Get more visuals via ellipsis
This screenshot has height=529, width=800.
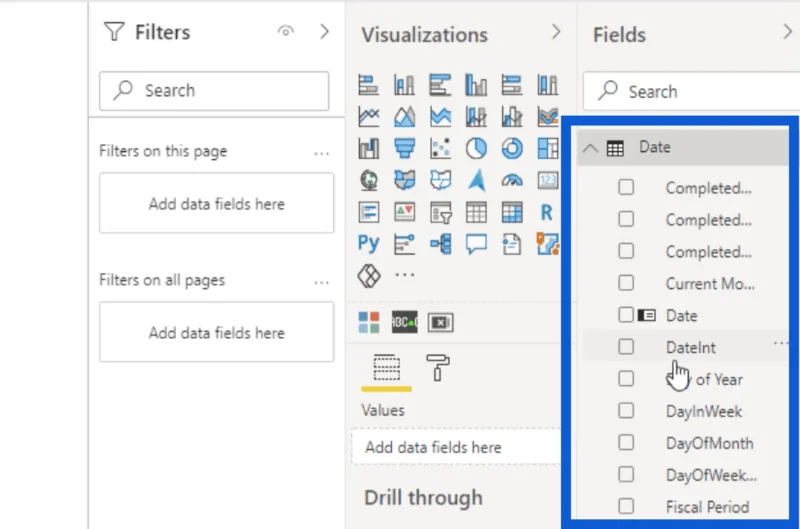click(405, 275)
